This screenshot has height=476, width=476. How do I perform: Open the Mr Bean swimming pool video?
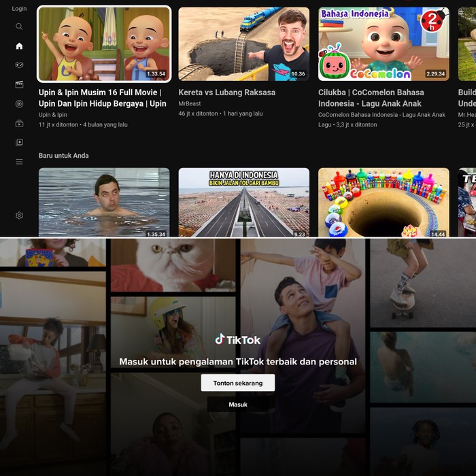point(104,202)
